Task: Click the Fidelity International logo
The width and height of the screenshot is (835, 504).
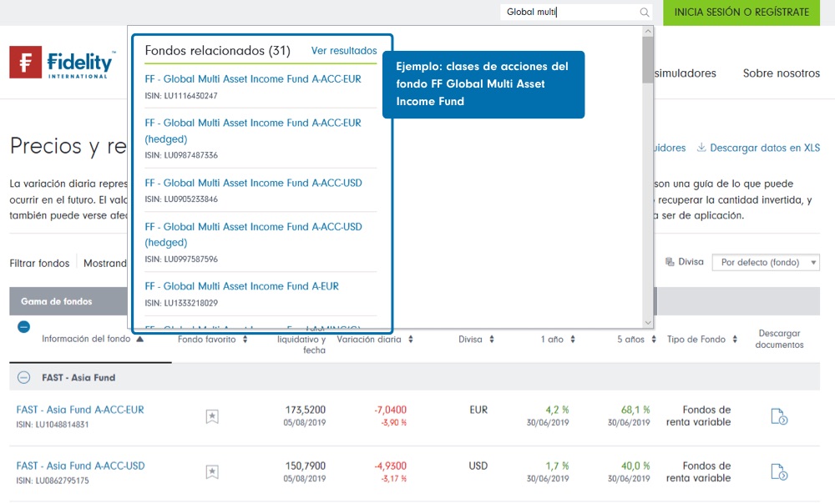Action: pyautogui.click(x=63, y=63)
